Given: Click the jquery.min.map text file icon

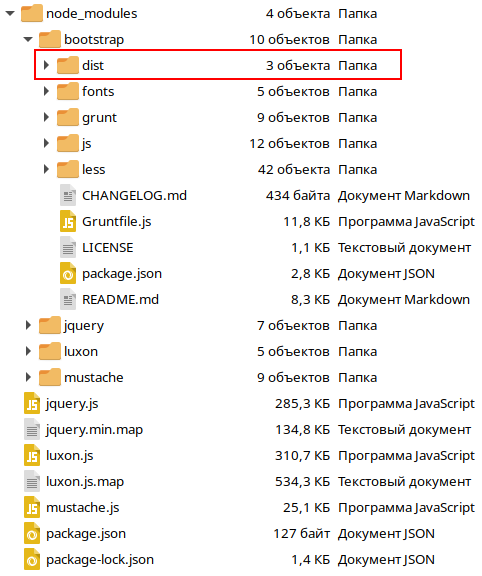Looking at the screenshot, I should tap(32, 430).
